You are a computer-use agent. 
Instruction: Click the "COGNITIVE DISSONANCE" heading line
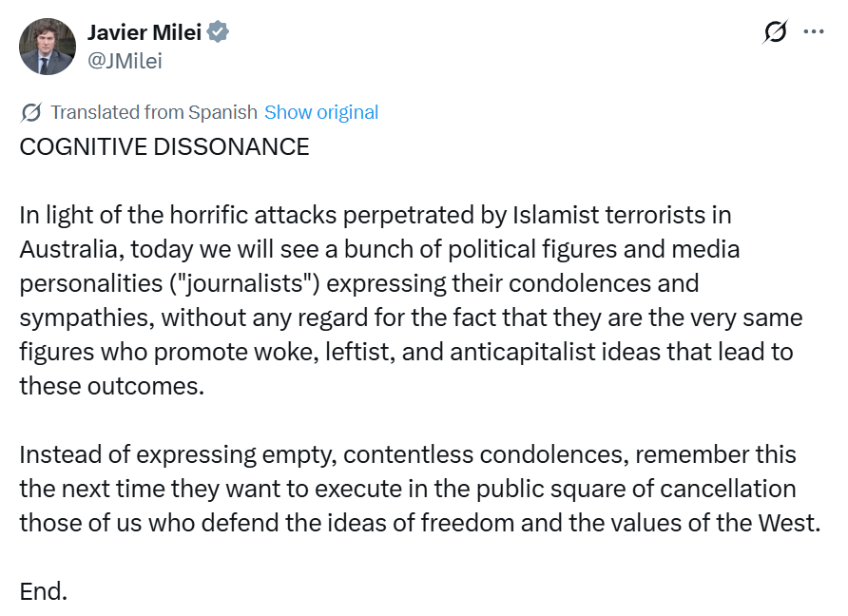tap(164, 146)
